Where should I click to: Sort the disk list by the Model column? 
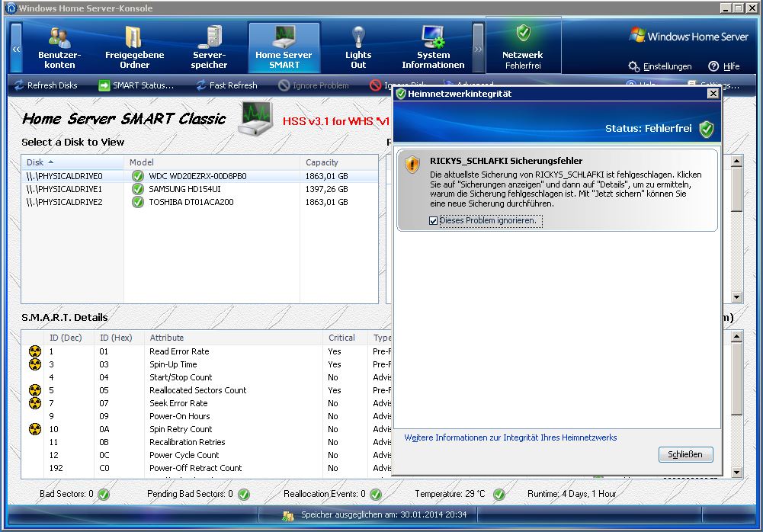tap(212, 162)
